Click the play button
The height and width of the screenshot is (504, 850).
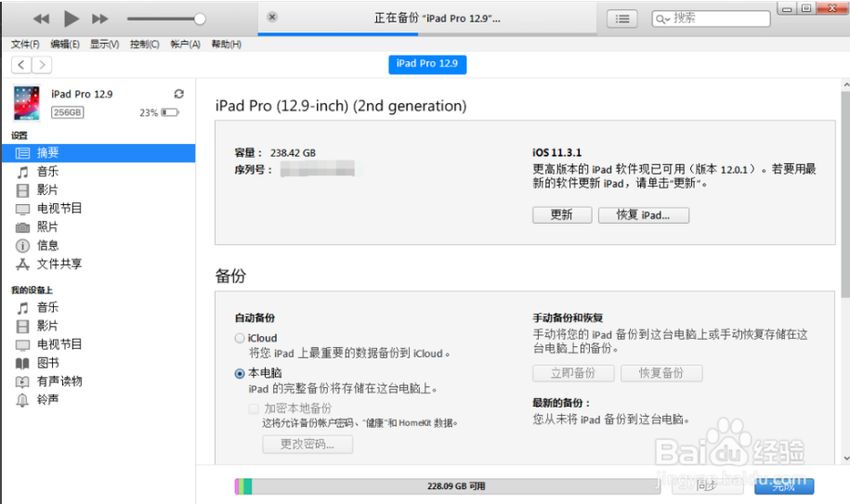coord(71,19)
